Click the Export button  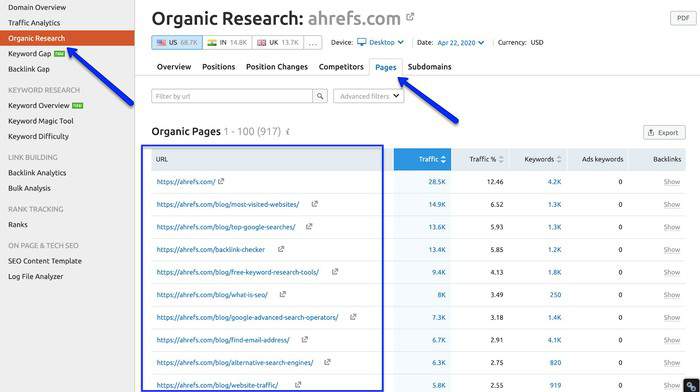tap(664, 133)
